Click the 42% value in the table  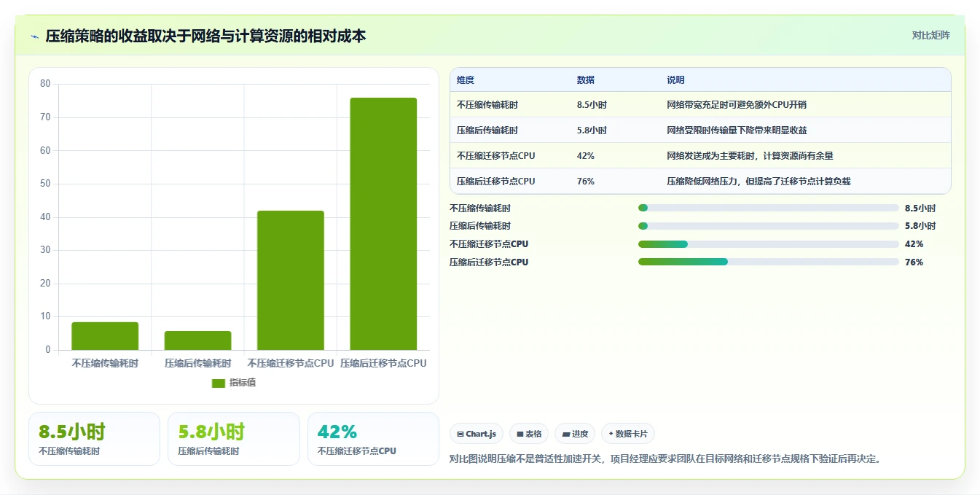point(585,156)
